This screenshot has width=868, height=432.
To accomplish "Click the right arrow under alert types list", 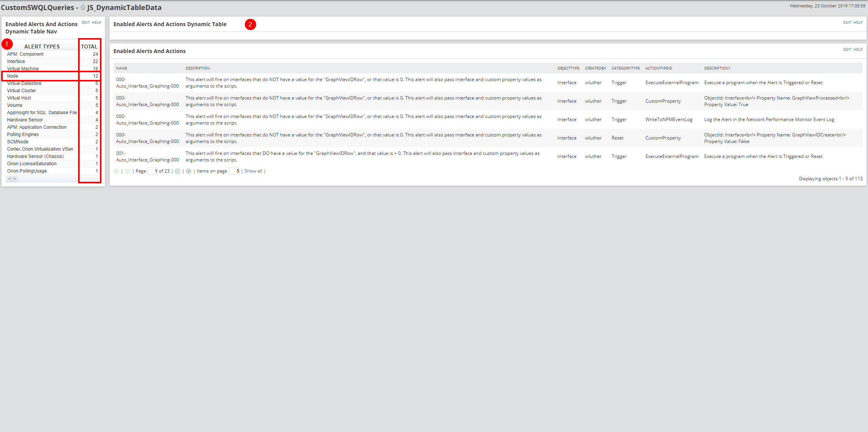I will point(15,179).
